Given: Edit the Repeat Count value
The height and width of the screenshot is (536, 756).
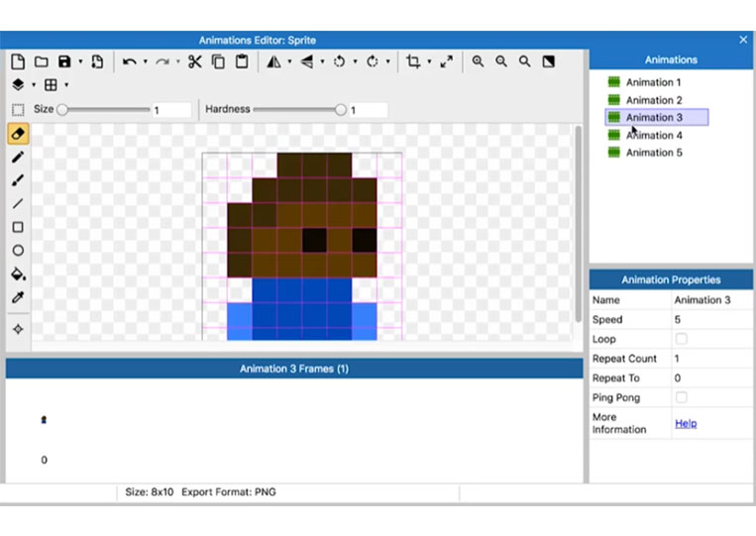Looking at the screenshot, I should [x=711, y=359].
